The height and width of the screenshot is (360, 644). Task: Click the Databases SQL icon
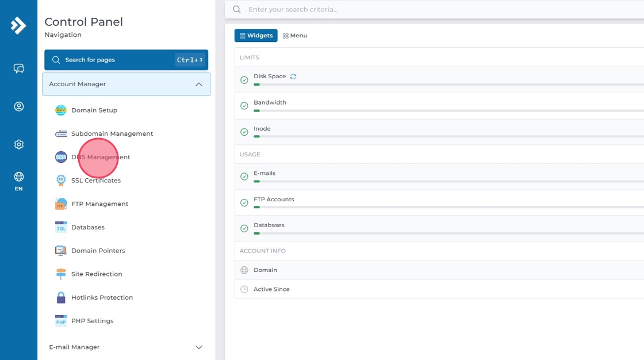pos(61,228)
